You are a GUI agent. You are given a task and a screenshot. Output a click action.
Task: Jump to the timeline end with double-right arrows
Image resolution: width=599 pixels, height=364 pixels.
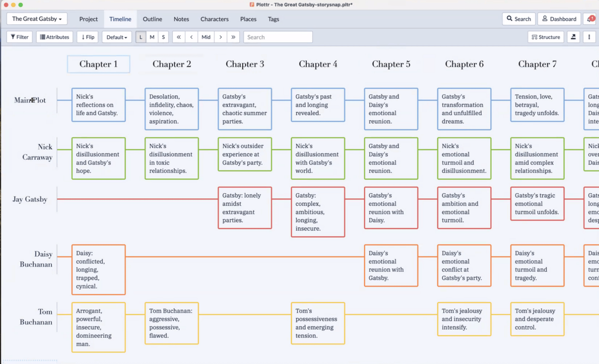(x=233, y=37)
